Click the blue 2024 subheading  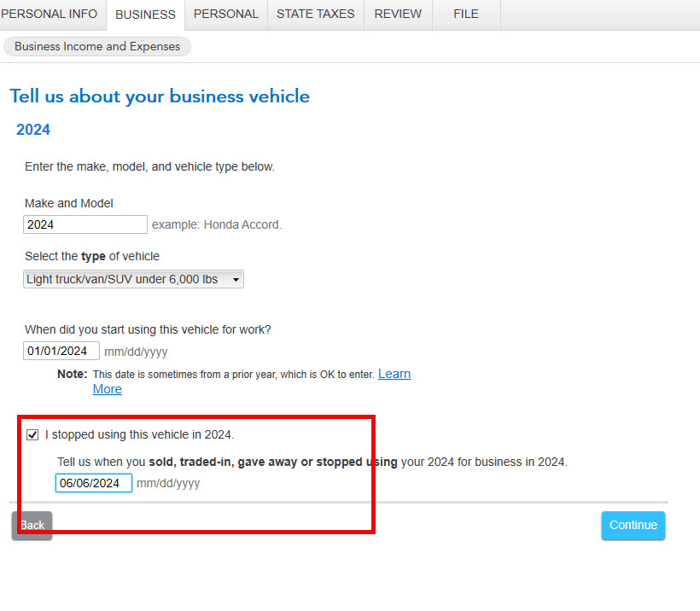[x=33, y=130]
